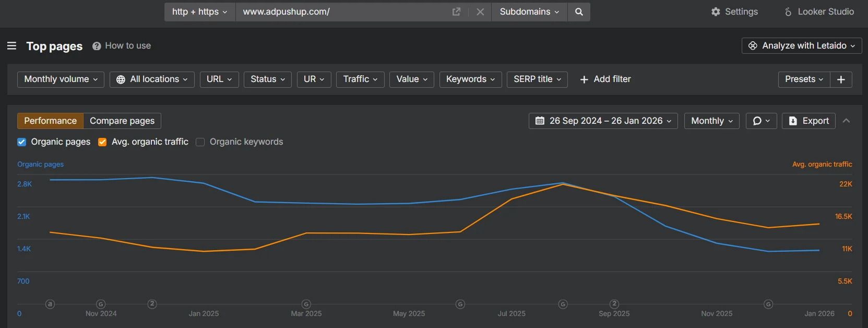Viewport: 868px width, 328px height.
Task: Click the plus button beside Presets
Action: [841, 79]
